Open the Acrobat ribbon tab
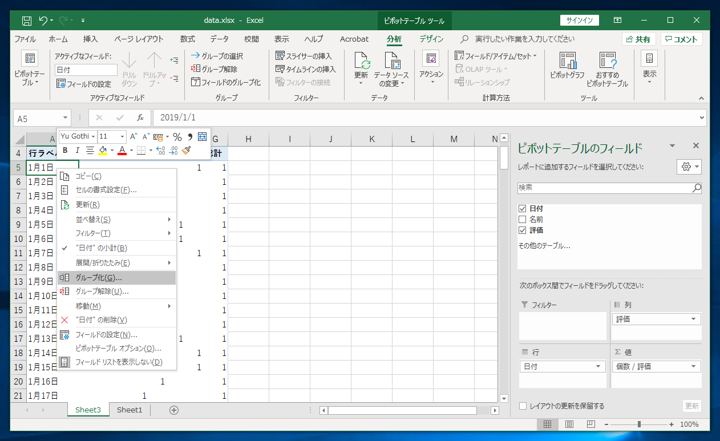This screenshot has width=720, height=441. tap(354, 39)
